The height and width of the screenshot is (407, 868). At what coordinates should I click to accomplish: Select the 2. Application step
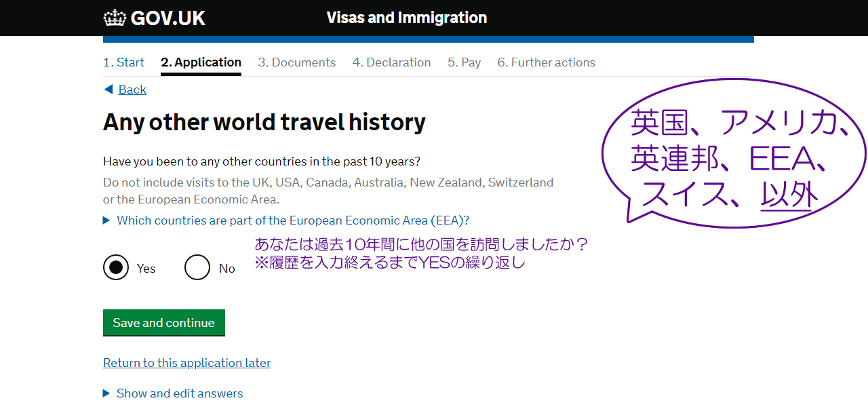(x=201, y=62)
